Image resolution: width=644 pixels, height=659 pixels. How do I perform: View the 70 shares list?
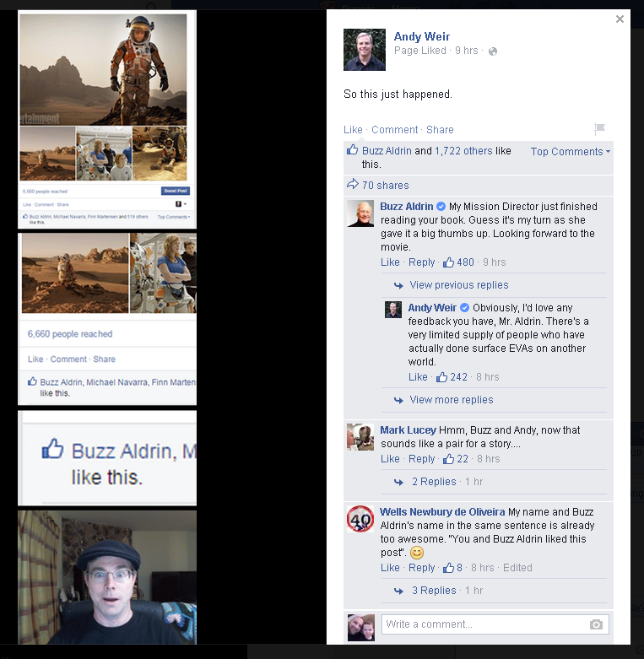(x=385, y=186)
